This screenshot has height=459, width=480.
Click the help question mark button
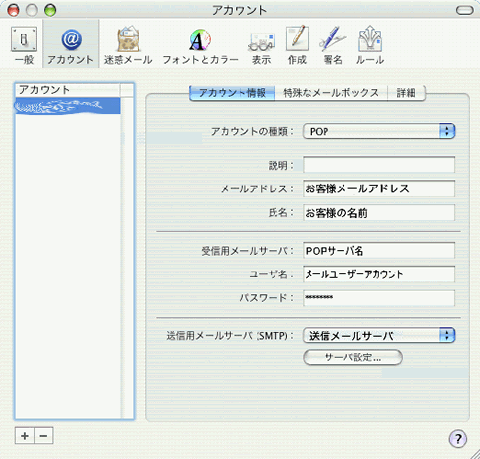[x=458, y=439]
